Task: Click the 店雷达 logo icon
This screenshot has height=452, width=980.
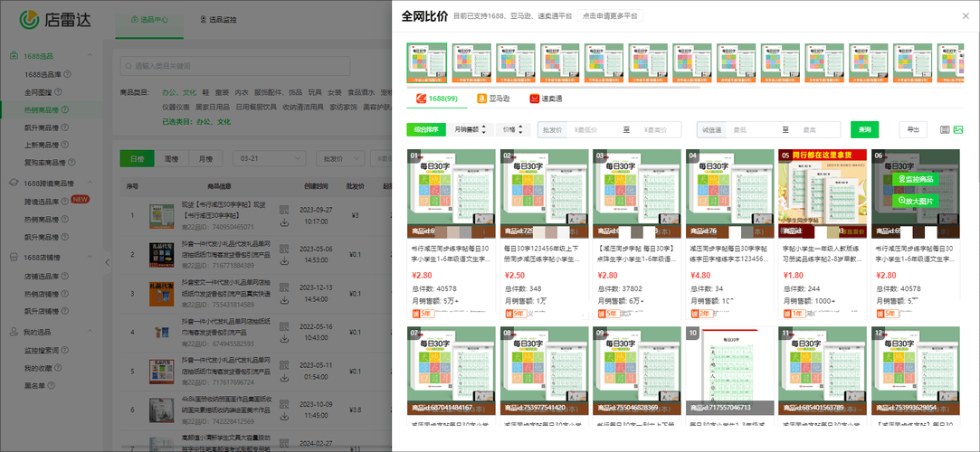Action: tap(29, 19)
